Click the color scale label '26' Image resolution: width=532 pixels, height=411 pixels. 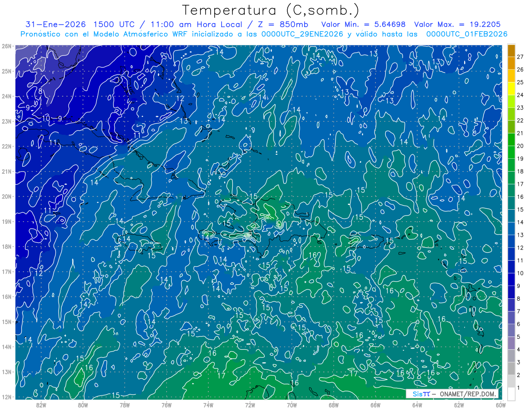[x=520, y=70]
